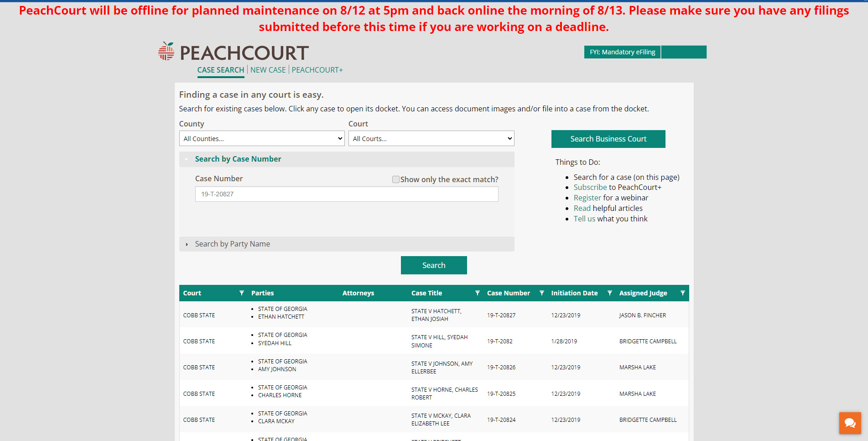This screenshot has height=441, width=868.
Task: Click FYI: Mandatory eFiling button
Action: (623, 52)
